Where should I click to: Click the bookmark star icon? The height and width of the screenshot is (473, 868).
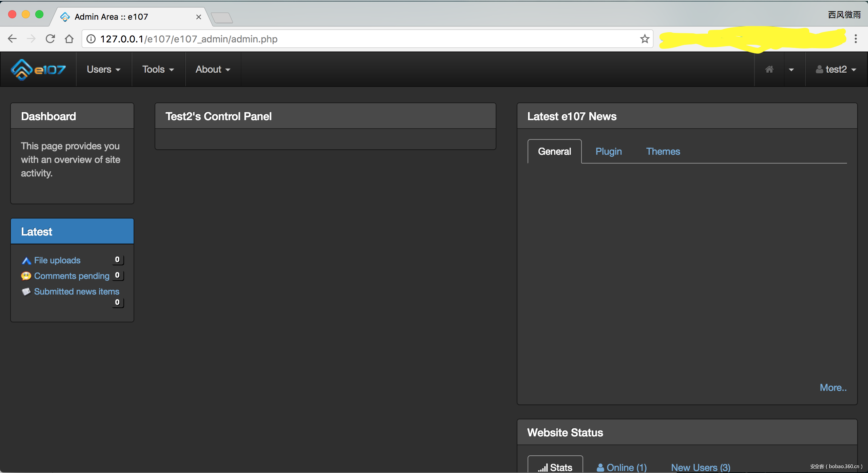645,39
